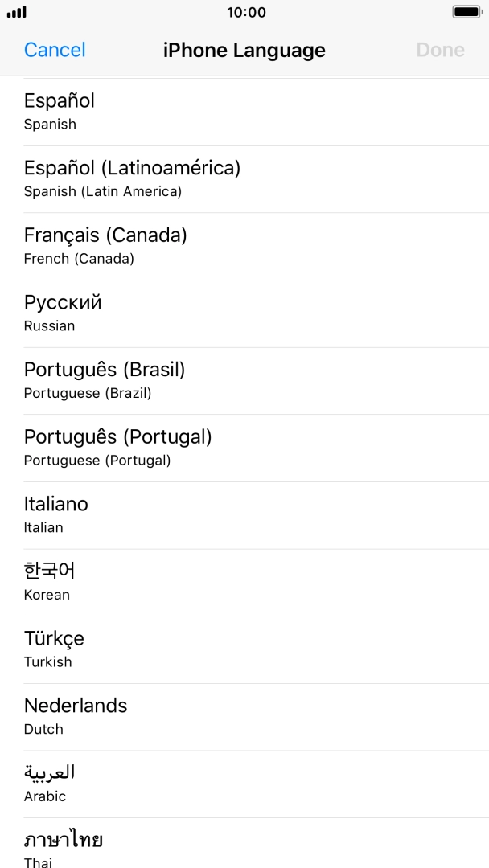Tap the Cancel button
The image size is (489, 868).
(55, 50)
